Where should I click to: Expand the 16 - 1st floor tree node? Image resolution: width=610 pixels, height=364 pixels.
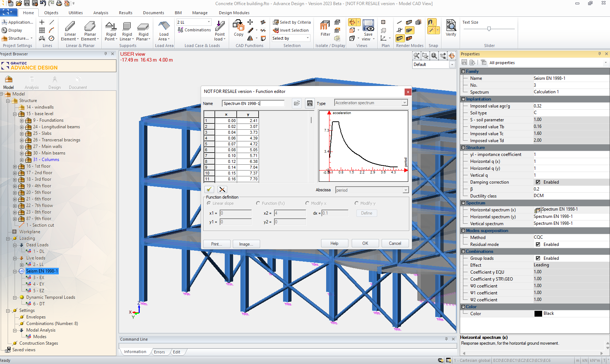coord(15,167)
